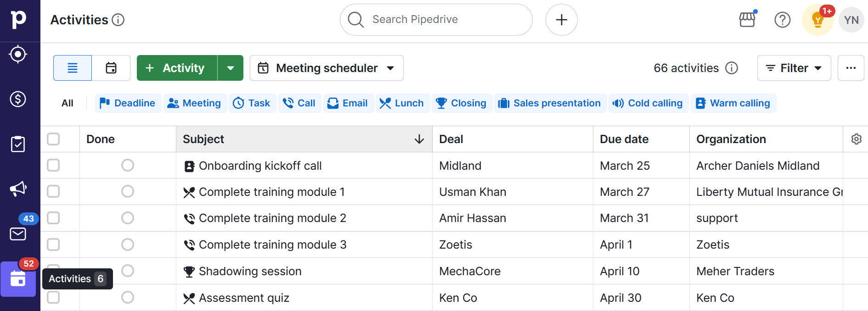Open table column settings gear
Screen dimensions: 868x311
(x=857, y=139)
